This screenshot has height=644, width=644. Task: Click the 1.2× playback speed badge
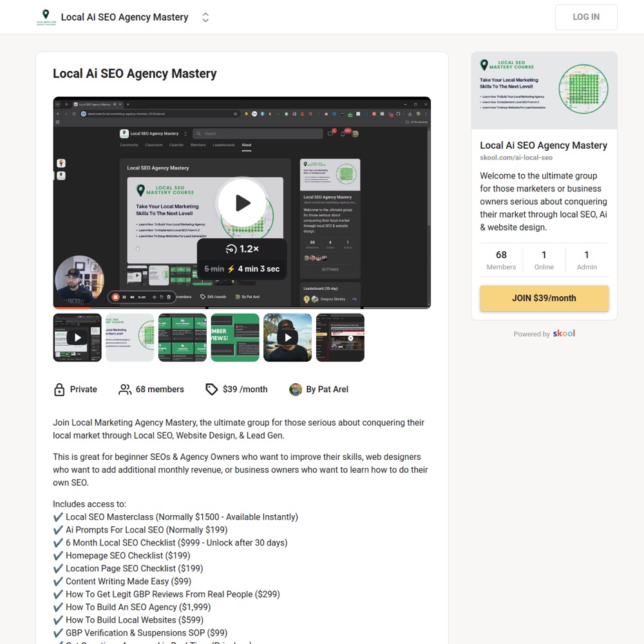click(242, 249)
